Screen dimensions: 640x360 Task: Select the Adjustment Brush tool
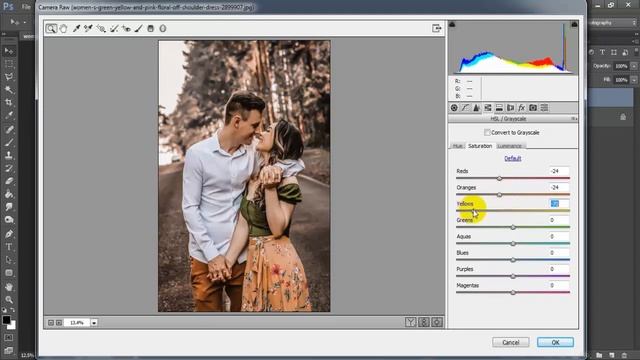(x=139, y=28)
